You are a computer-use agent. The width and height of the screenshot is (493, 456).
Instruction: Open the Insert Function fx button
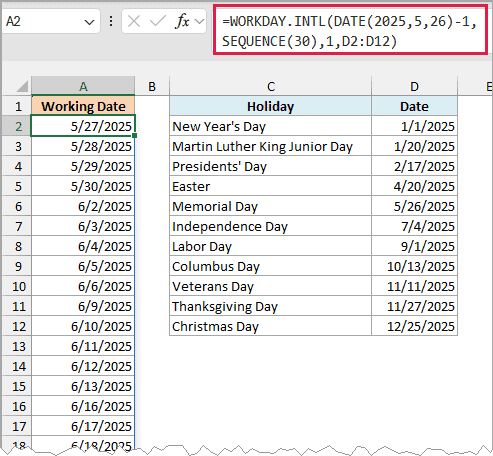[x=182, y=22]
